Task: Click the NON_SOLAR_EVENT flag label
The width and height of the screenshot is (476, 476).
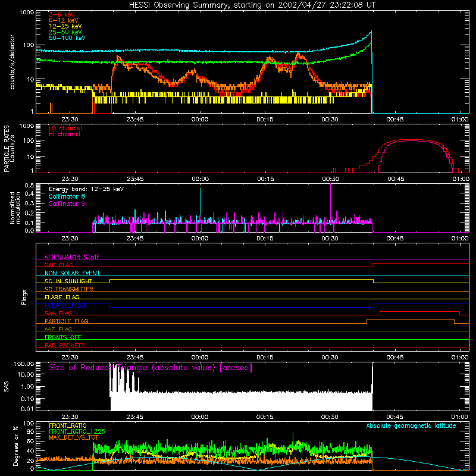Action: pos(72,273)
